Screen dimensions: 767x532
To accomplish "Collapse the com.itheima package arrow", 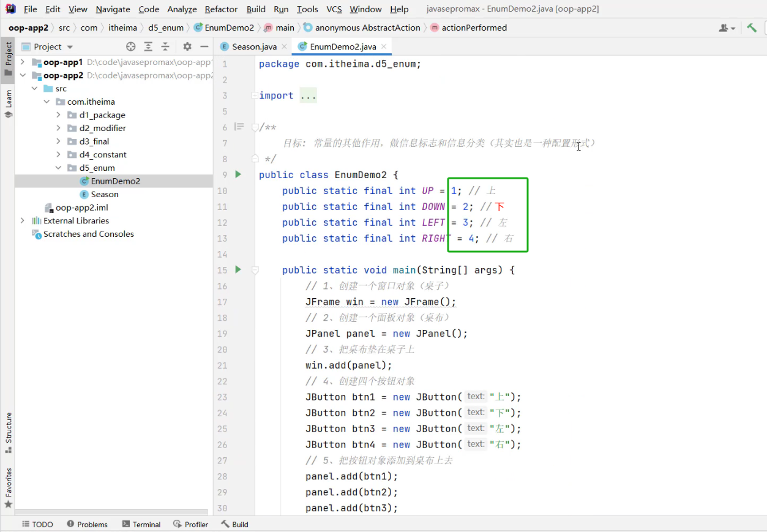I will point(47,102).
